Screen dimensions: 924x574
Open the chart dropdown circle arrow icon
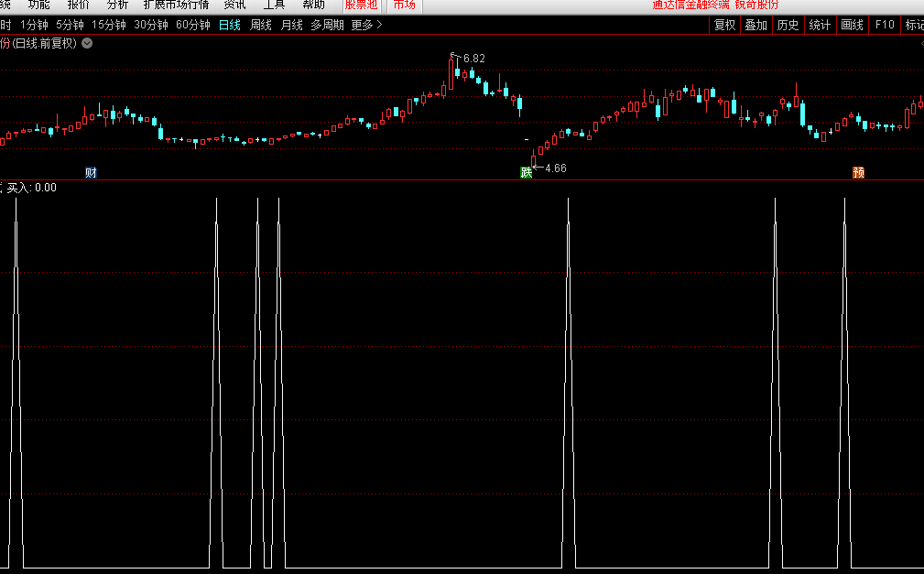tap(87, 43)
